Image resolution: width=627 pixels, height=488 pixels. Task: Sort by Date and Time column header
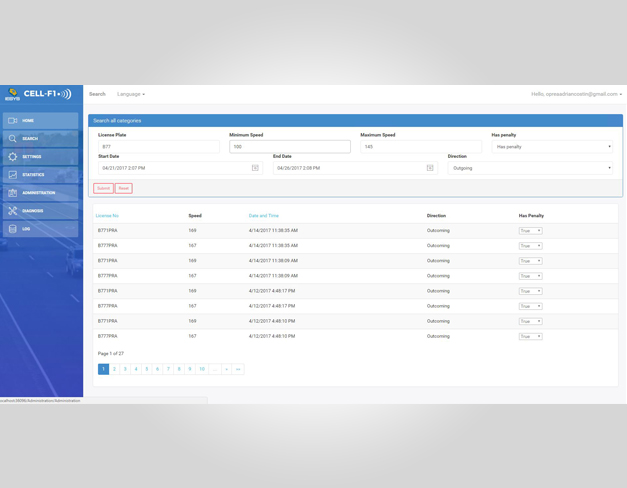[x=264, y=216]
